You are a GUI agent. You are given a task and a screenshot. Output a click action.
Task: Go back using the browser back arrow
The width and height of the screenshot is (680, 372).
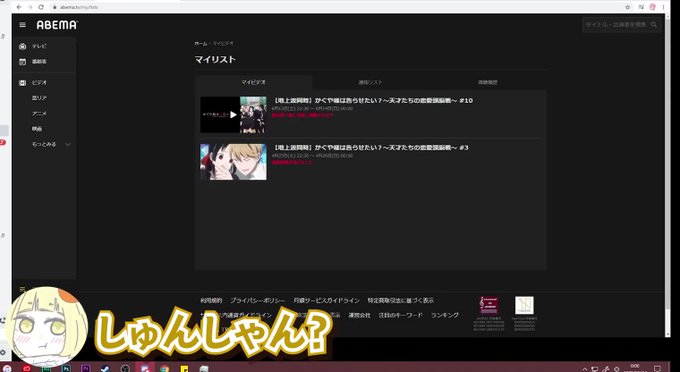click(19, 7)
